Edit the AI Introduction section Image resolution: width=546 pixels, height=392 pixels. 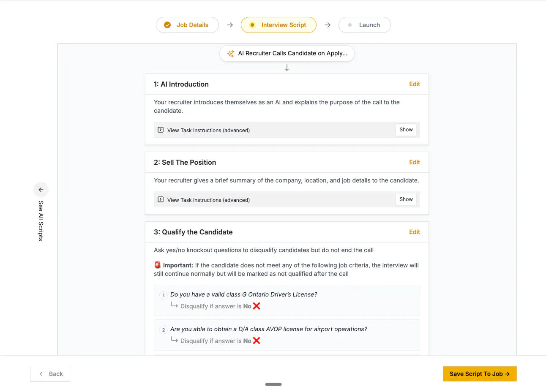pyautogui.click(x=415, y=84)
